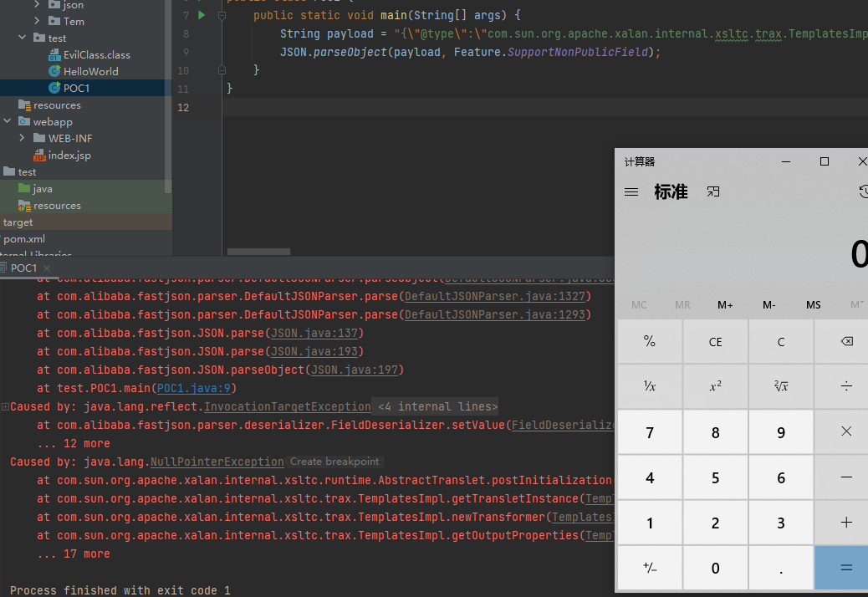Click the M+ memory add key

click(725, 305)
